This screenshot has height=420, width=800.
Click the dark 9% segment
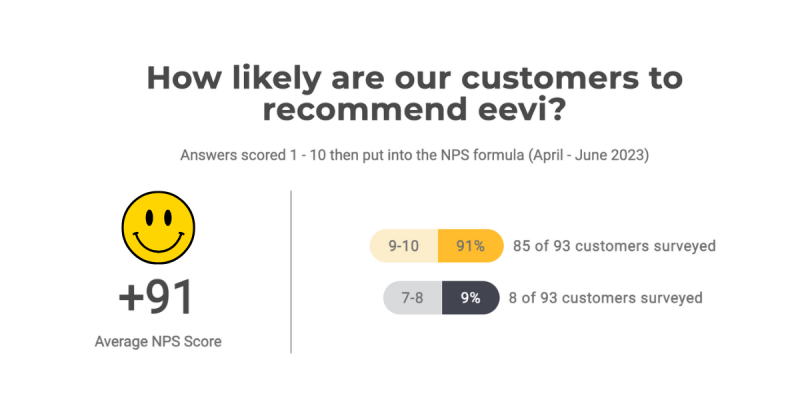(470, 298)
